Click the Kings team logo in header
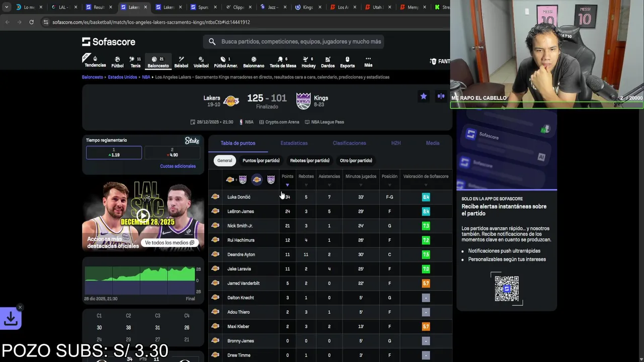 [303, 101]
